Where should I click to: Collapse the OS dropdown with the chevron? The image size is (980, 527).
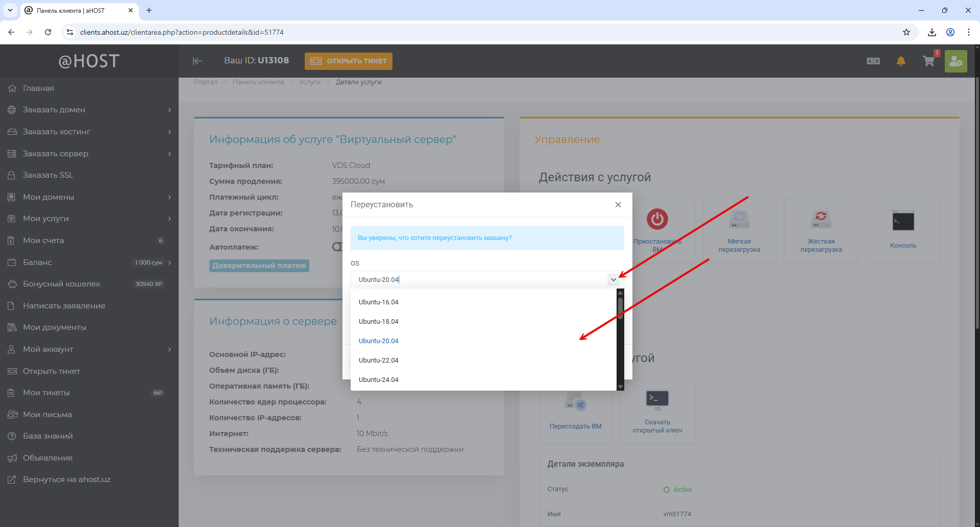coord(613,279)
